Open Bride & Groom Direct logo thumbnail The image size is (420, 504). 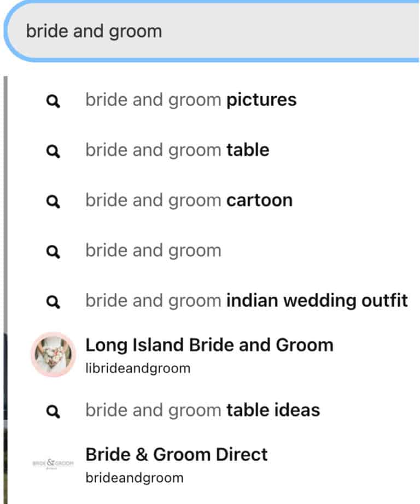(53, 464)
